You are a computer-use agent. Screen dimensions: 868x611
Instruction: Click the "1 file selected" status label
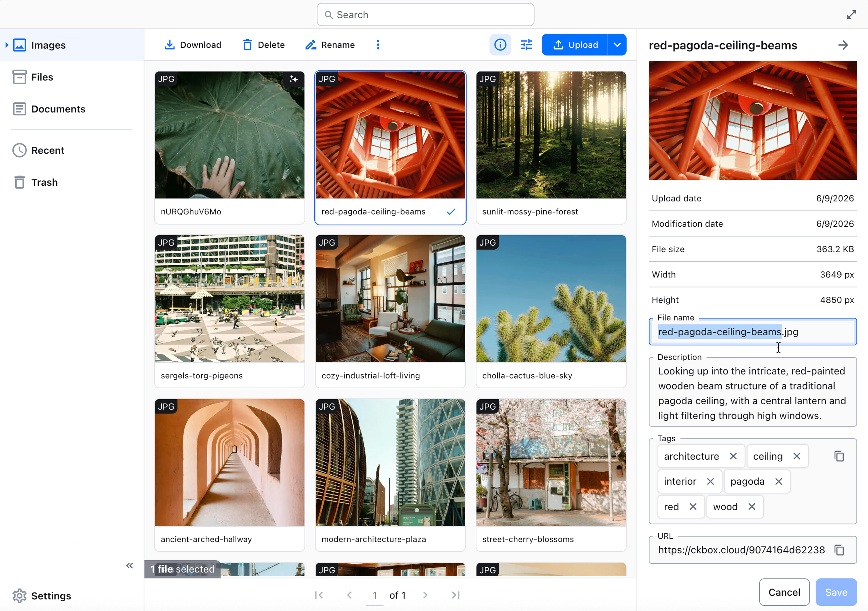coord(182,569)
